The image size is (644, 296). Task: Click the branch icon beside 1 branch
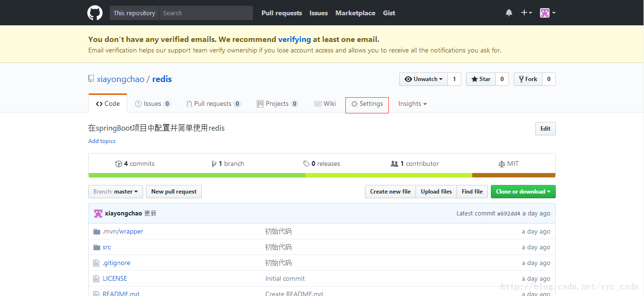point(214,163)
